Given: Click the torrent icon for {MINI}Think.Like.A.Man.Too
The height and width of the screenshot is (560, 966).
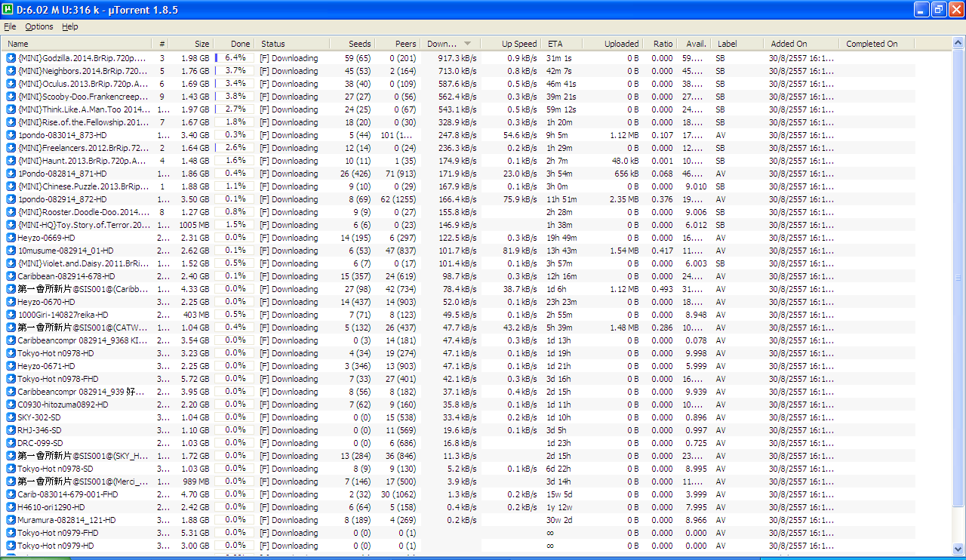Looking at the screenshot, I should [11, 109].
